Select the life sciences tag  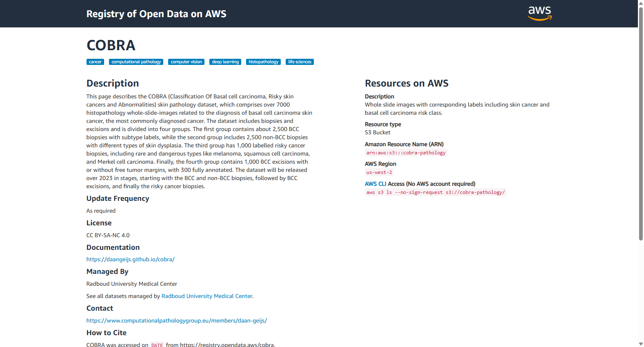(300, 62)
